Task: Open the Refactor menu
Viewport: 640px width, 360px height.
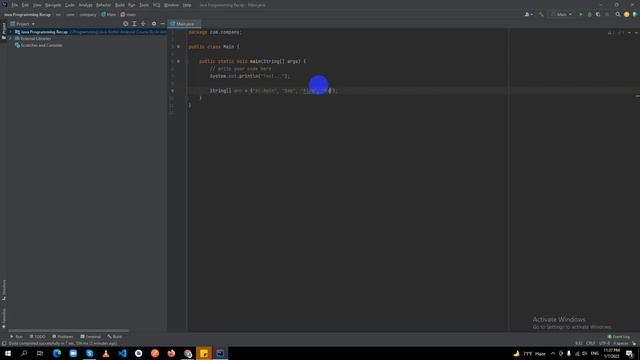Action: click(x=103, y=5)
